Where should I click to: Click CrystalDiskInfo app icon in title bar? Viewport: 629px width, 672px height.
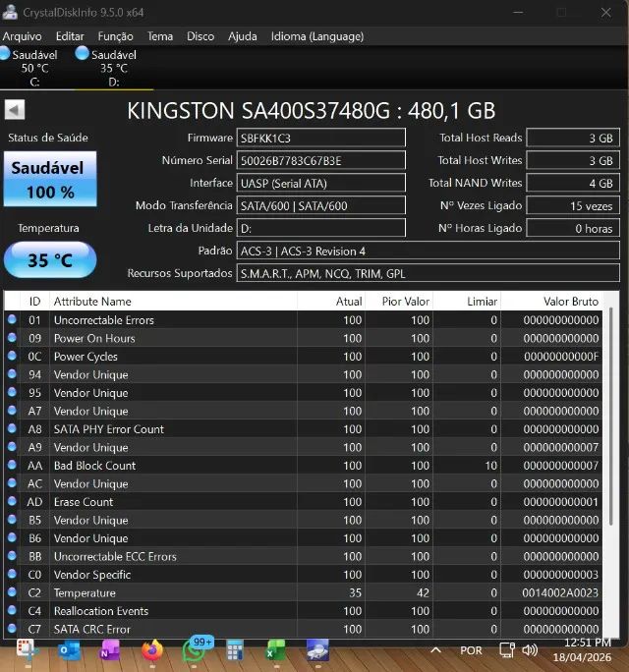point(10,12)
